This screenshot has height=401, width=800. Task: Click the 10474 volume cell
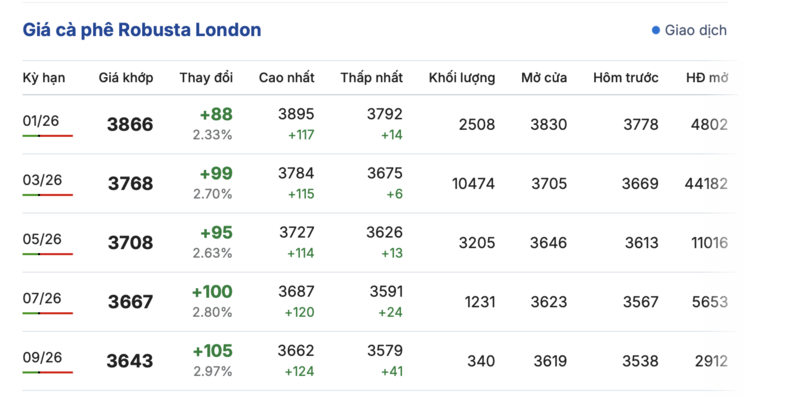coord(473,184)
